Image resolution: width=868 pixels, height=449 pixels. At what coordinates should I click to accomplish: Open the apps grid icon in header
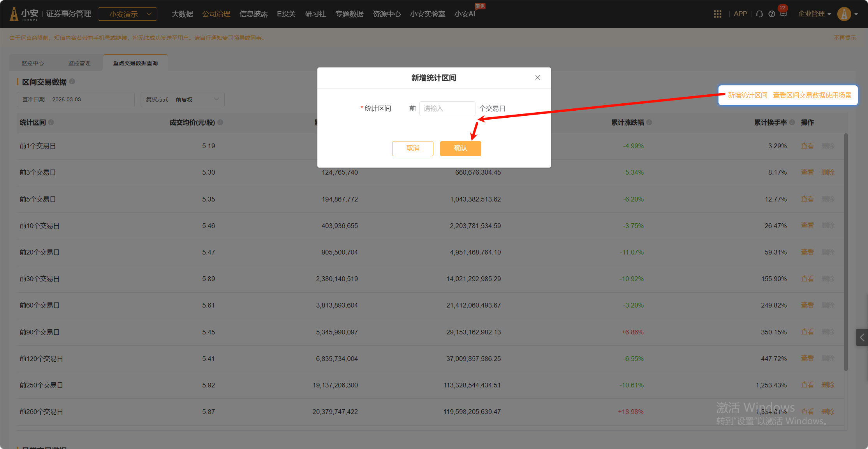coord(717,14)
